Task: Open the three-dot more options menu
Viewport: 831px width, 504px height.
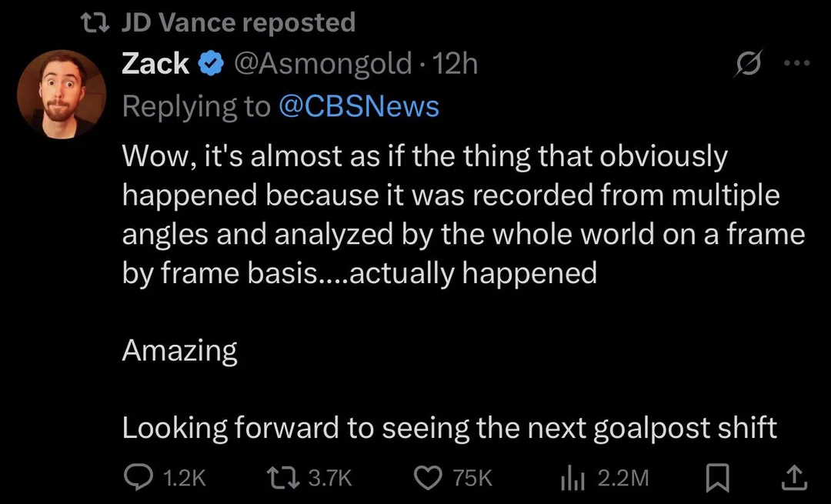Action: click(x=796, y=65)
